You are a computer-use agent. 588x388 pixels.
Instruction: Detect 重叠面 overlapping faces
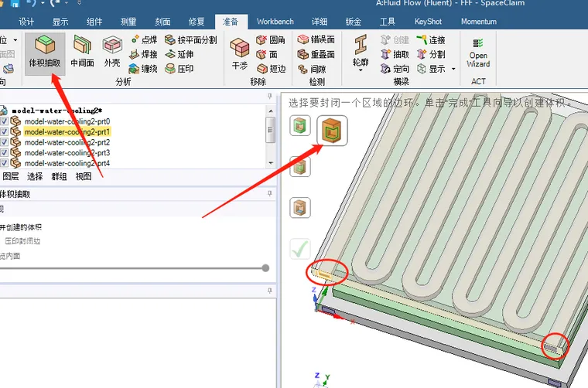(x=316, y=54)
